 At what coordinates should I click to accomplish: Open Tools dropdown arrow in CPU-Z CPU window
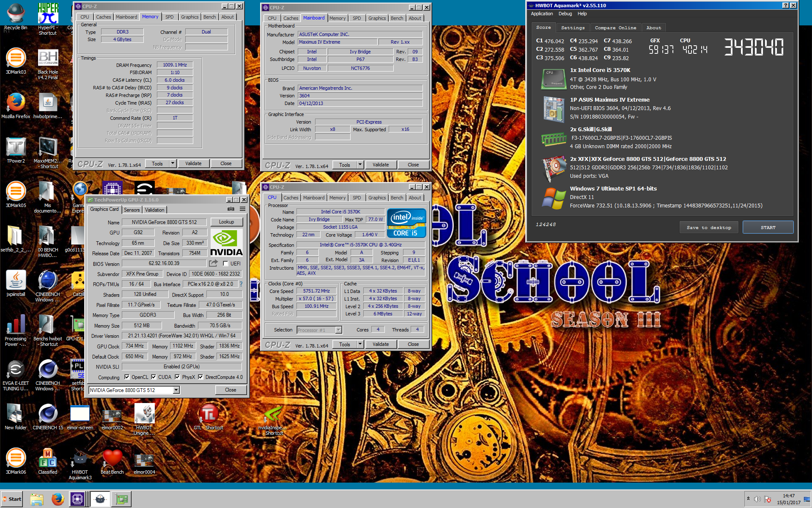(360, 344)
